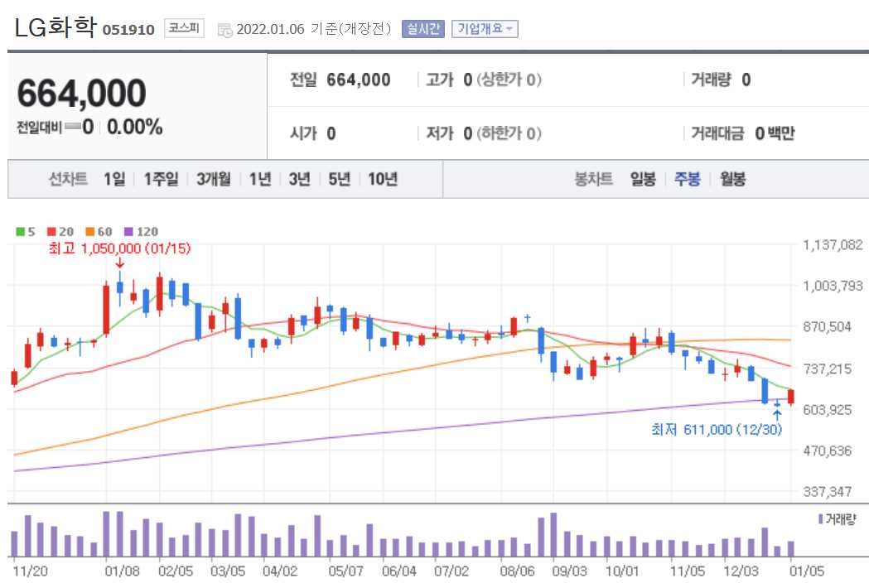Click the 01/08 date axis label
Image resolution: width=869 pixels, height=588 pixels.
coord(122,571)
